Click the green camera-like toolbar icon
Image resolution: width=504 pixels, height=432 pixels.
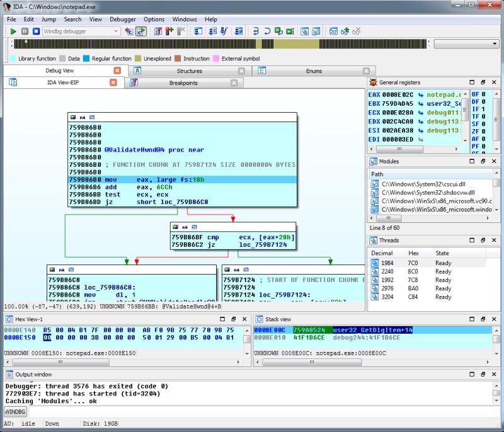290,31
